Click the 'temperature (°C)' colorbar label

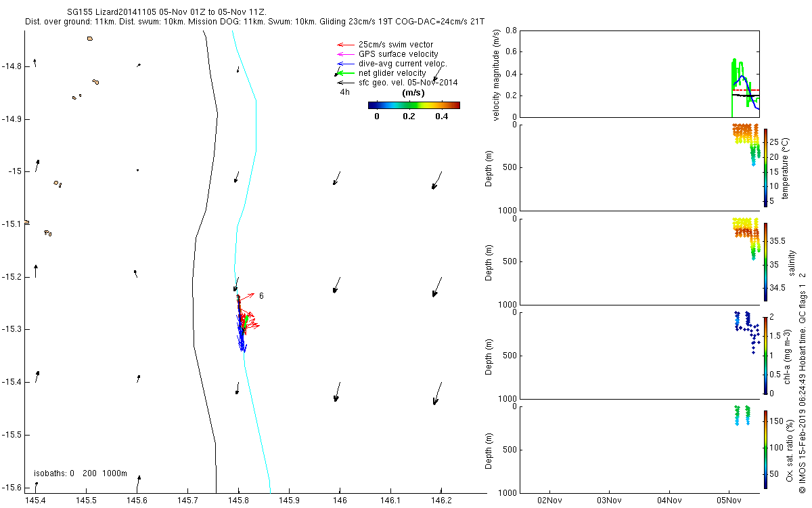tap(787, 167)
